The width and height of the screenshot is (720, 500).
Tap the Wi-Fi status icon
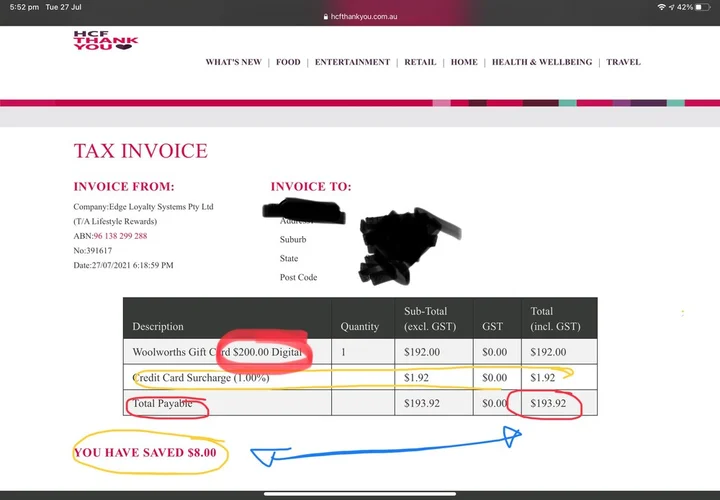point(661,7)
